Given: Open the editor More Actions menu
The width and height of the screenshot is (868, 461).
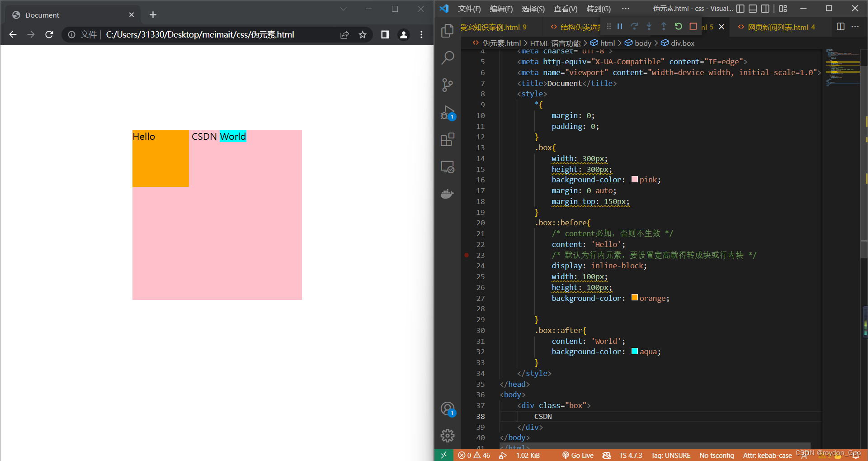Looking at the screenshot, I should pos(855,27).
